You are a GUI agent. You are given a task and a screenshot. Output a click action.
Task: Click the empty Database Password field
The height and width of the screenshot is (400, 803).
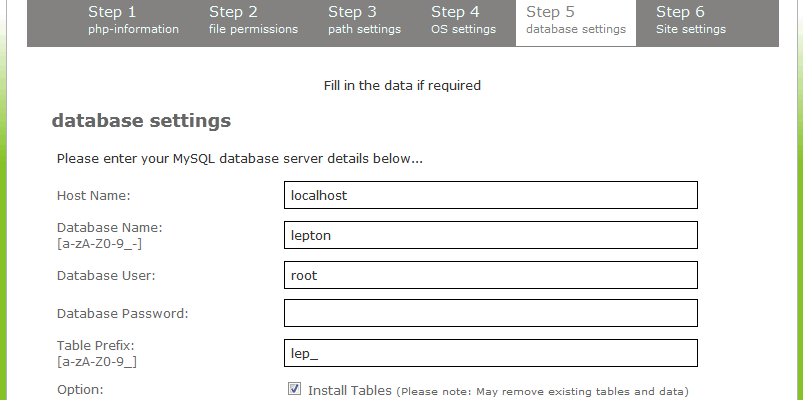point(491,313)
